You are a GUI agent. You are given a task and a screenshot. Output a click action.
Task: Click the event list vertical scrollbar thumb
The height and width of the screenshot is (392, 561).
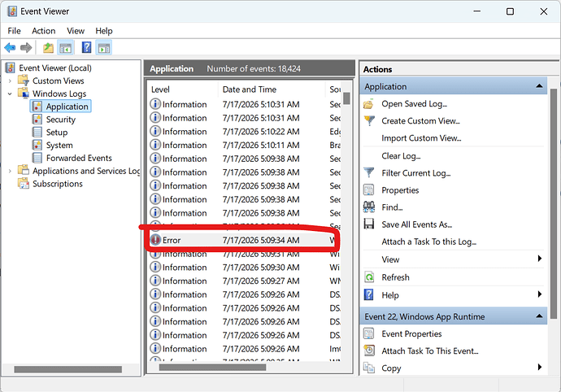(x=346, y=98)
